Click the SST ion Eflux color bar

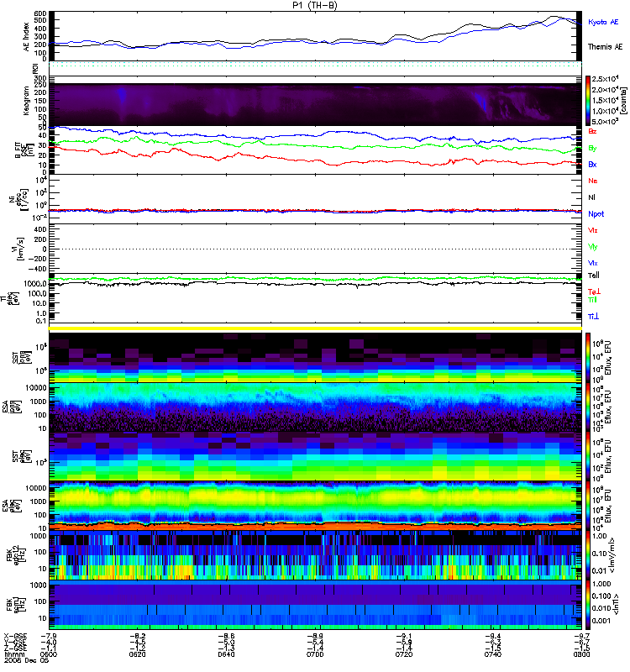click(588, 358)
